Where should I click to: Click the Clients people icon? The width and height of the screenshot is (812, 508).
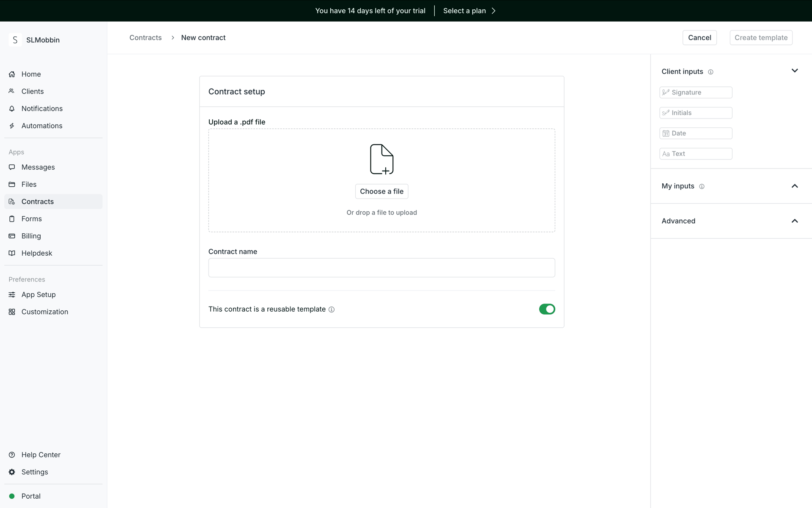pos(12,91)
